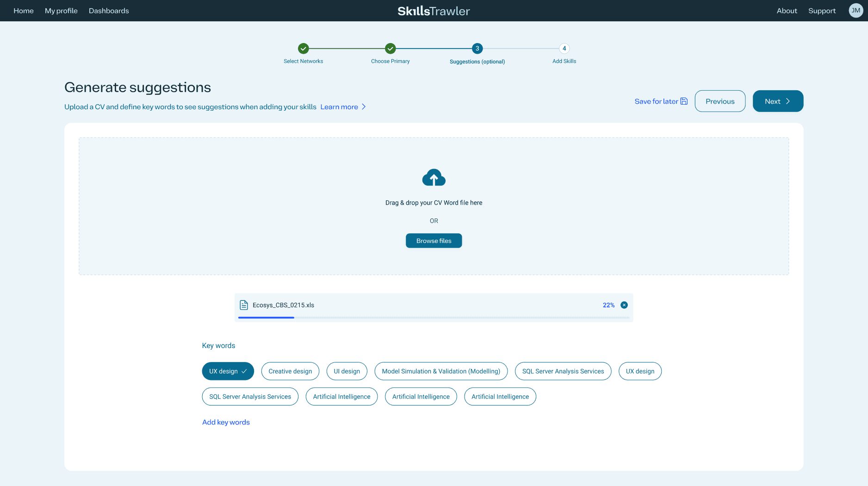
Task: Select Model Simulation & Validation (Modelling) keyword
Action: tap(441, 371)
